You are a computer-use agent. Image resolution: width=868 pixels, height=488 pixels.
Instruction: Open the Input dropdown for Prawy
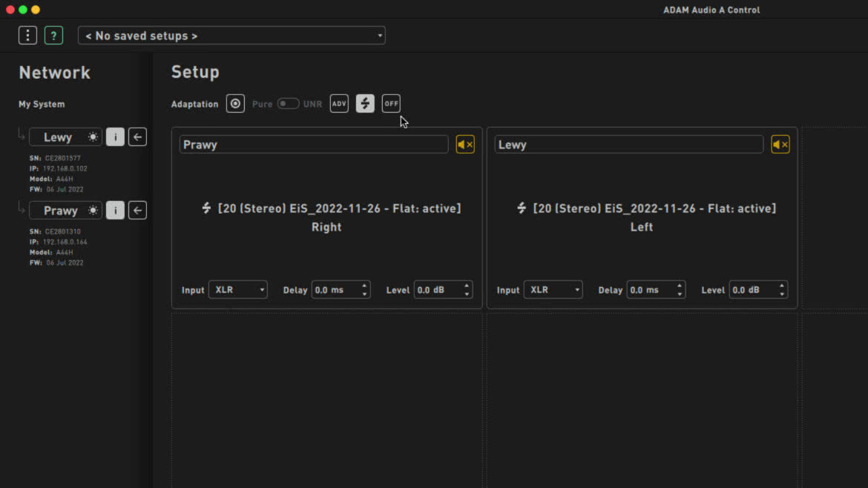[238, 290]
